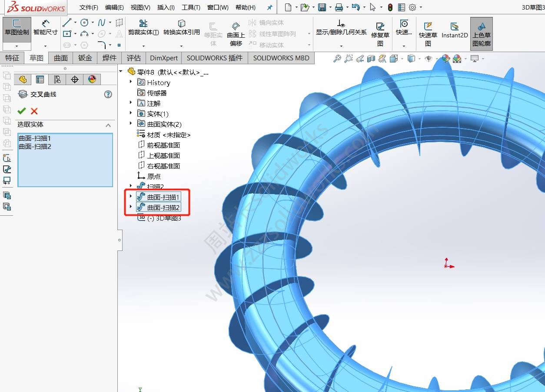Click the green checkmark to confirm 交叉曲线

(22, 111)
